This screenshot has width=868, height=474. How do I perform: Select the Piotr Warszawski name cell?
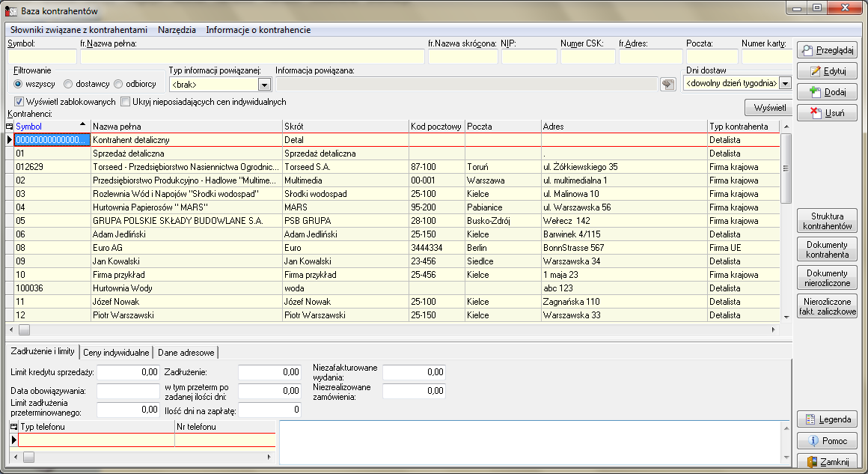coord(186,315)
